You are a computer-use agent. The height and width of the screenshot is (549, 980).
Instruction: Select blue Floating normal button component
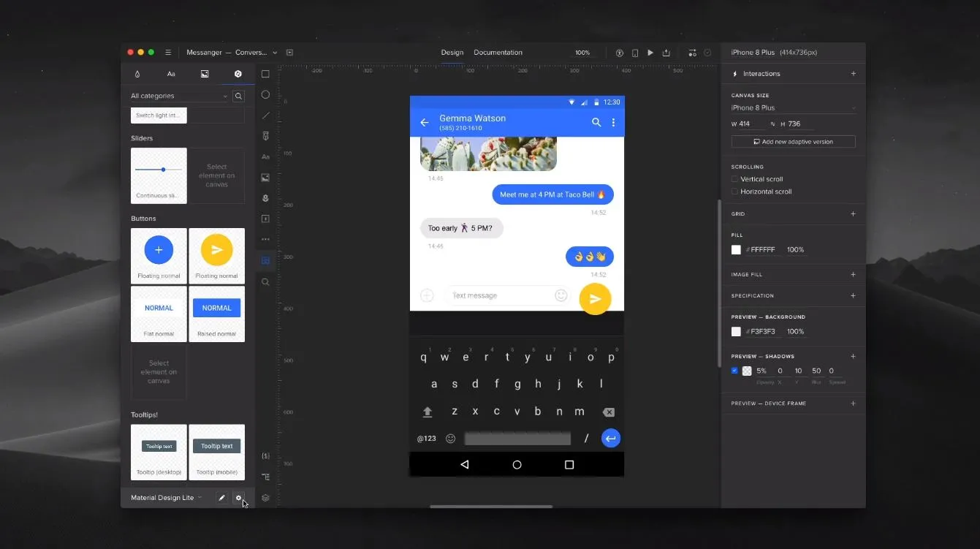(159, 256)
